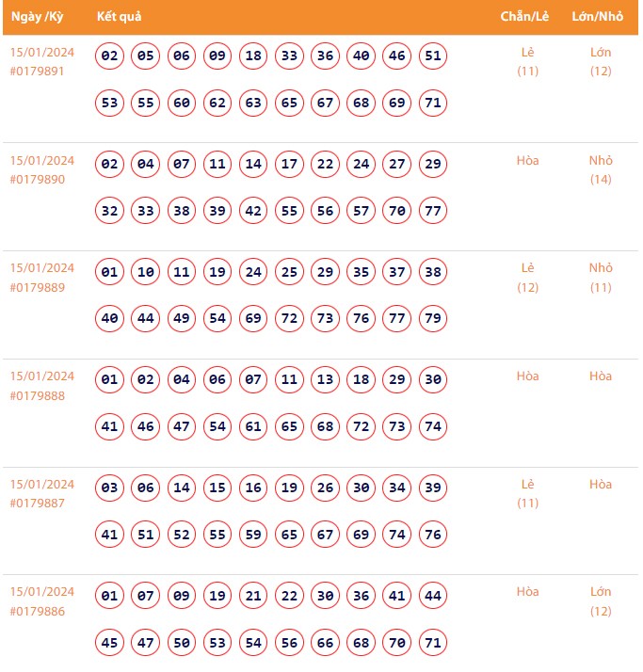The width and height of the screenshot is (643, 672).
Task: Click ball 03 in draw #0179887
Action: pos(110,488)
